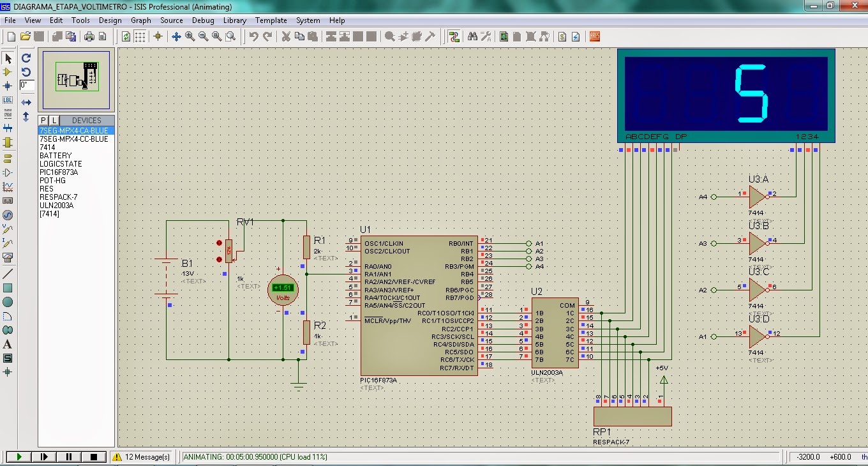Click the Print schematic icon

pos(89,36)
